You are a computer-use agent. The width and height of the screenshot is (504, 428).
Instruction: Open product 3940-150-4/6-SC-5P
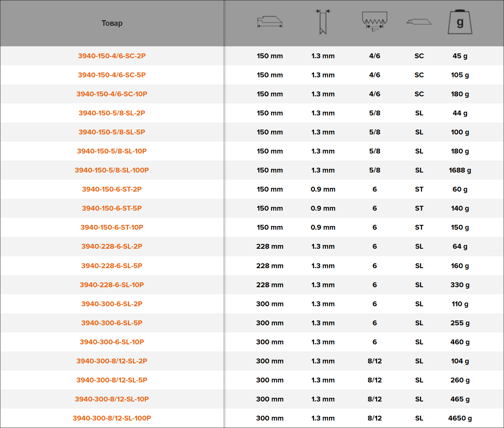112,75
